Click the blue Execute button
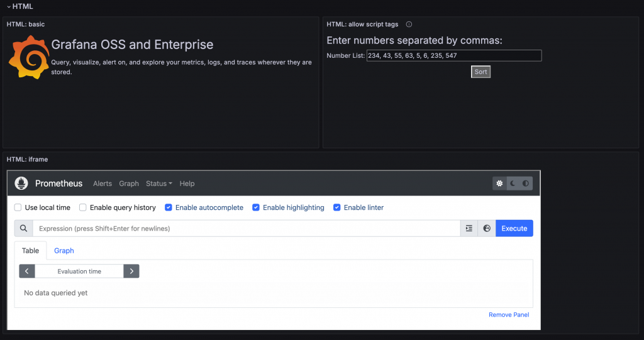The width and height of the screenshot is (644, 340). 514,228
